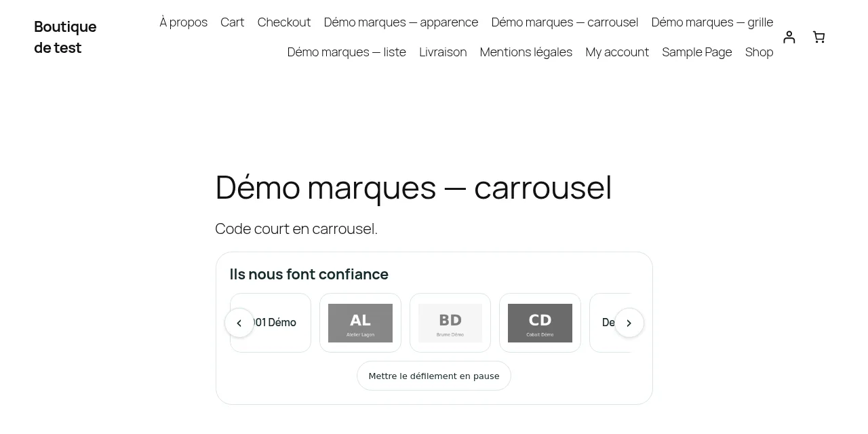Open Démo marques — grille

[x=713, y=22]
